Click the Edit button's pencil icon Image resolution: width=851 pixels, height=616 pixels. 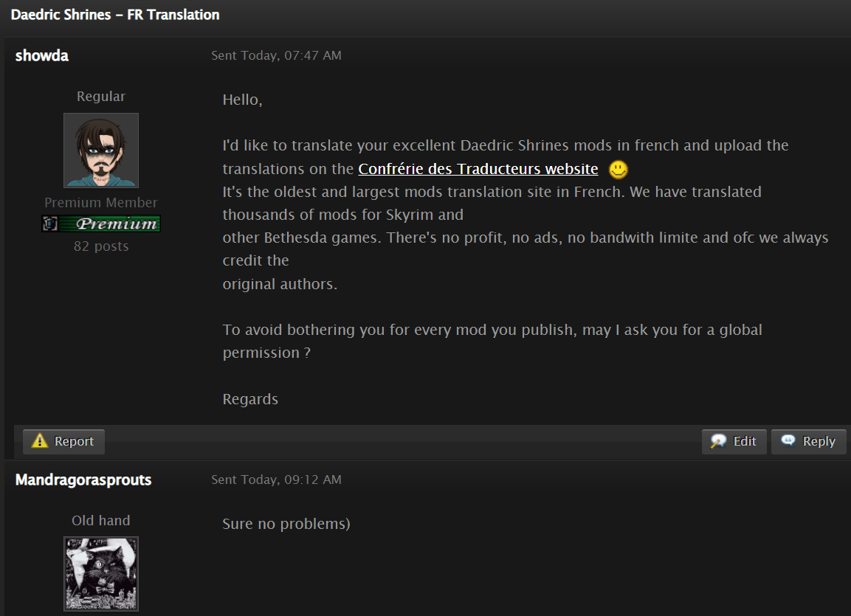(x=718, y=441)
